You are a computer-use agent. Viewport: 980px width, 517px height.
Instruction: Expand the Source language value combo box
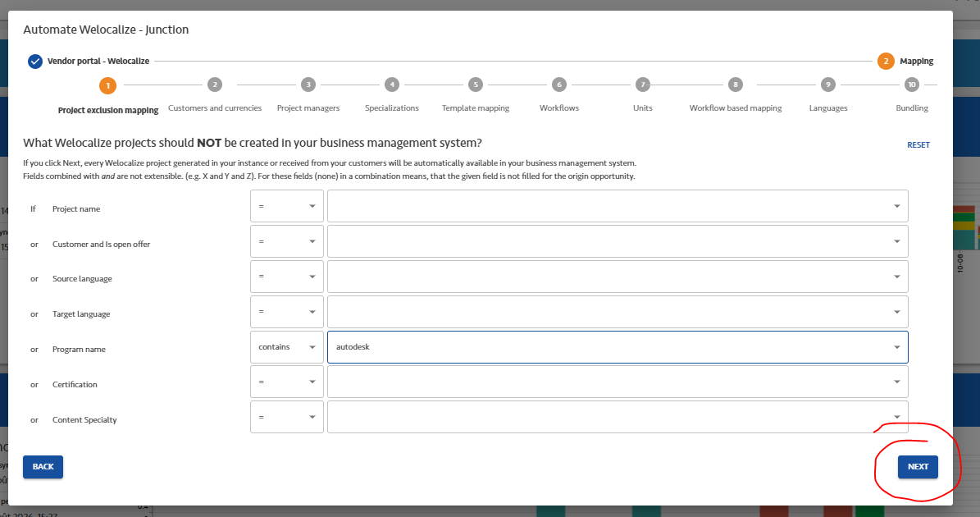pyautogui.click(x=618, y=277)
